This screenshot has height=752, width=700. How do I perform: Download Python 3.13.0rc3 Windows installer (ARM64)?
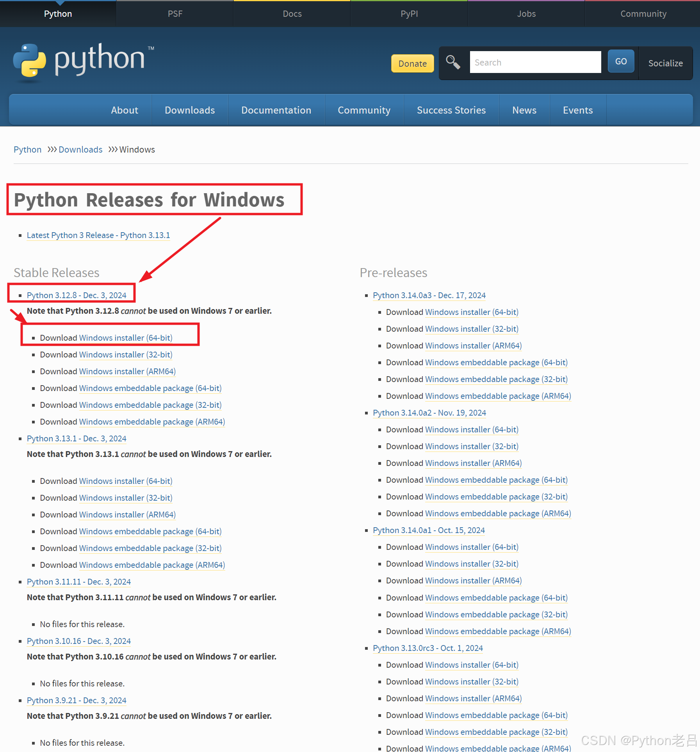point(473,699)
